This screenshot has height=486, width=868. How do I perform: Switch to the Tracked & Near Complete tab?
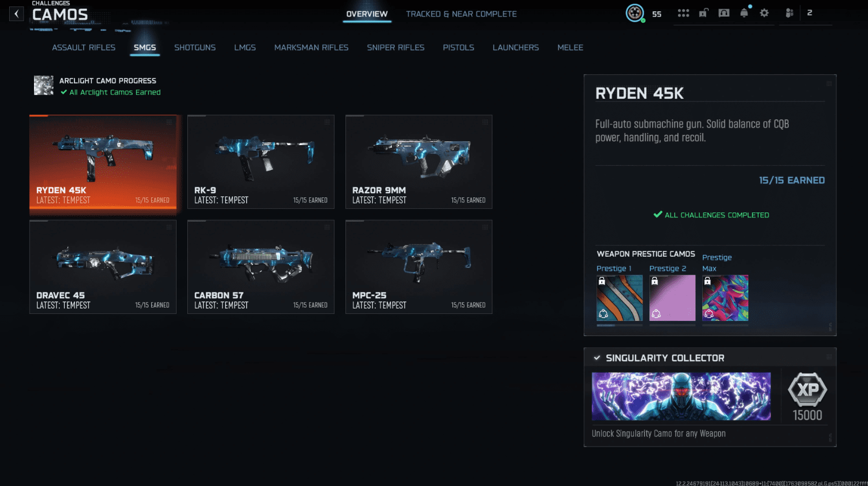tap(461, 14)
